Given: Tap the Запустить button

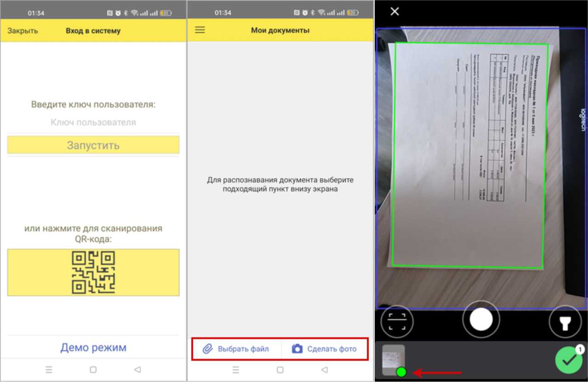Looking at the screenshot, I should [x=93, y=145].
